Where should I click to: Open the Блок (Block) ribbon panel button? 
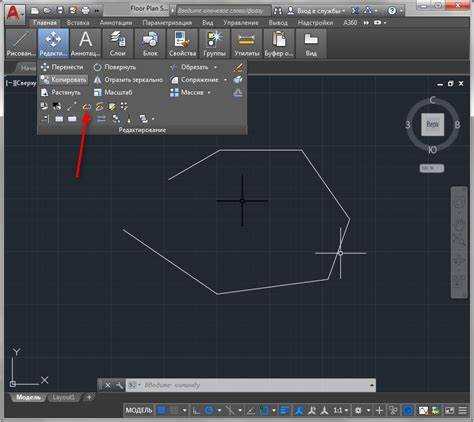pyautogui.click(x=150, y=43)
